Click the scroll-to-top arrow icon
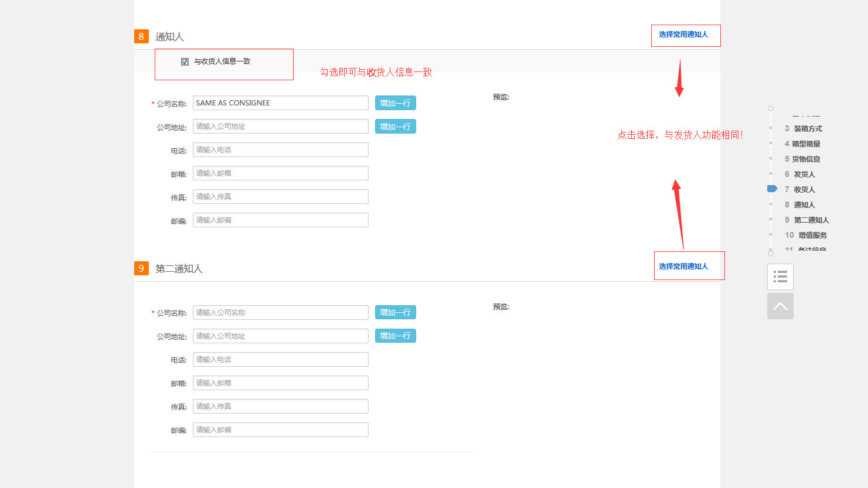Viewport: 868px width, 488px height. pyautogui.click(x=780, y=306)
